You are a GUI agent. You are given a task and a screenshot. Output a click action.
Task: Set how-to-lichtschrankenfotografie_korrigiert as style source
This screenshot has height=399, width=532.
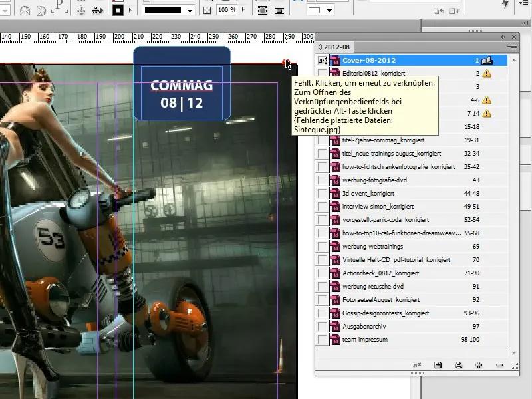pyautogui.click(x=322, y=167)
